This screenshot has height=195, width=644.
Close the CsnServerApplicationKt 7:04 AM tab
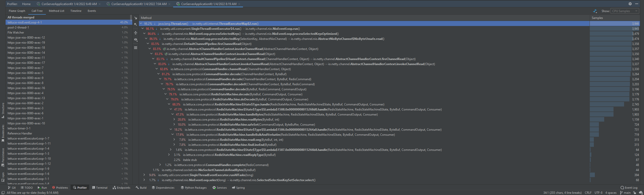(169, 4)
